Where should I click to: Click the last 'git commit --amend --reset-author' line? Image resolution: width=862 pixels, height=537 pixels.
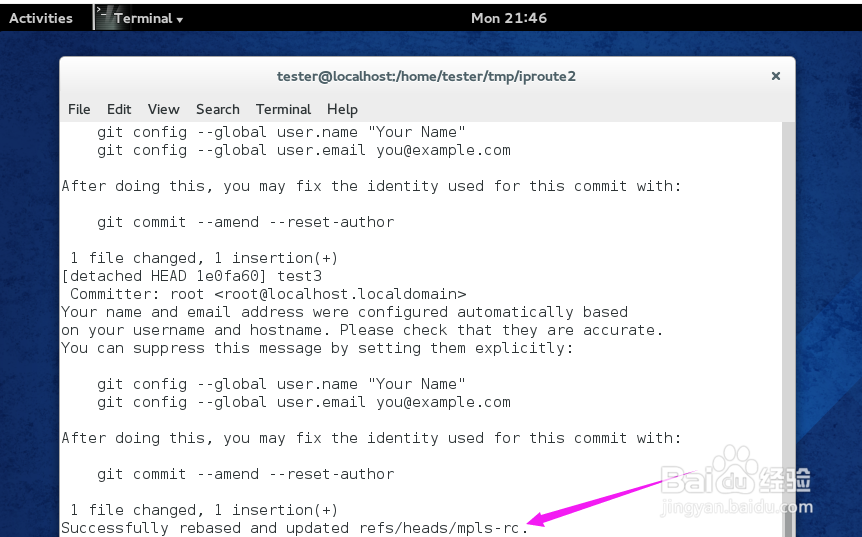point(246,474)
